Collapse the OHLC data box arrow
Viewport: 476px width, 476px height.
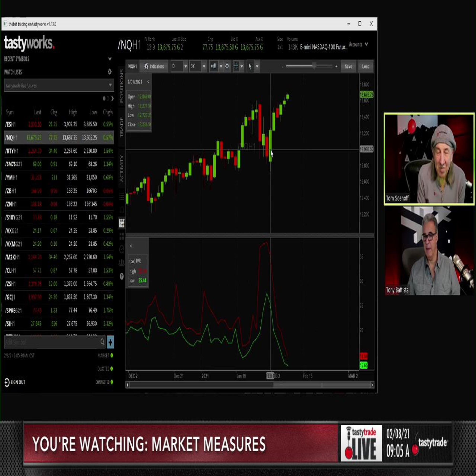point(148,82)
